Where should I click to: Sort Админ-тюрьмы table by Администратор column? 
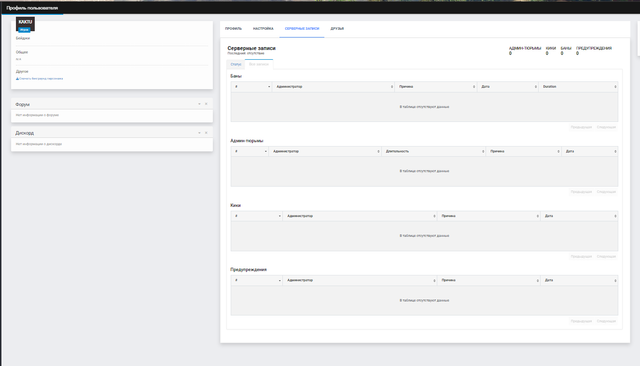325,151
